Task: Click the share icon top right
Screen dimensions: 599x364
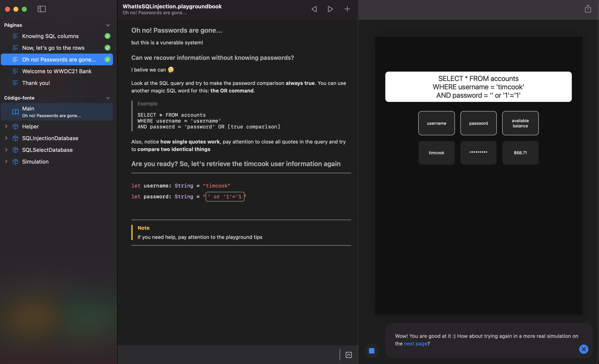Action: 588,9
